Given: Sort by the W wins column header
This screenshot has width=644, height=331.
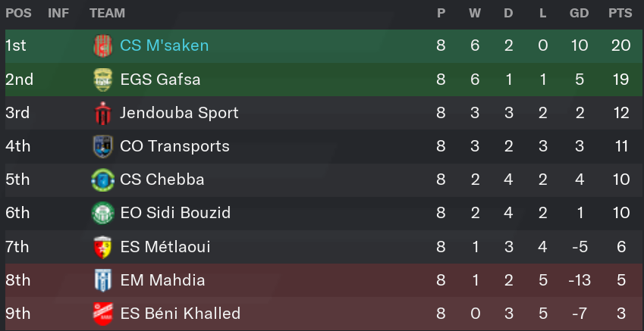Looking at the screenshot, I should tap(475, 13).
